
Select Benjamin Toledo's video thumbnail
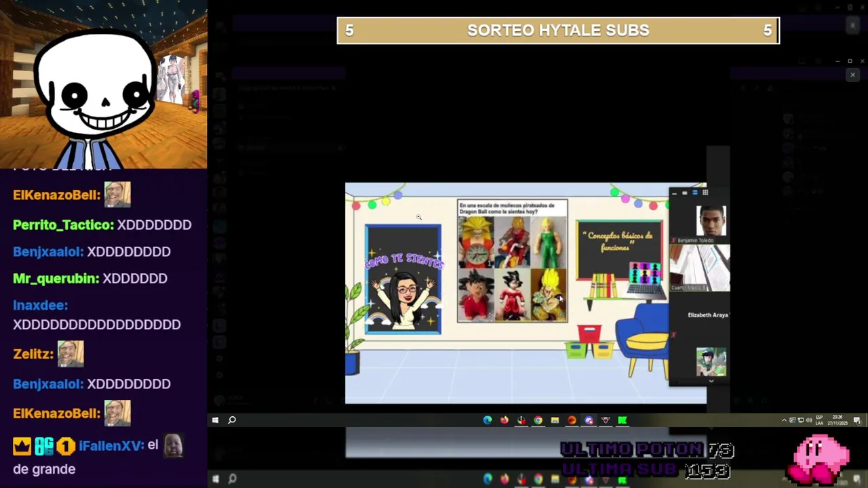pyautogui.click(x=711, y=221)
